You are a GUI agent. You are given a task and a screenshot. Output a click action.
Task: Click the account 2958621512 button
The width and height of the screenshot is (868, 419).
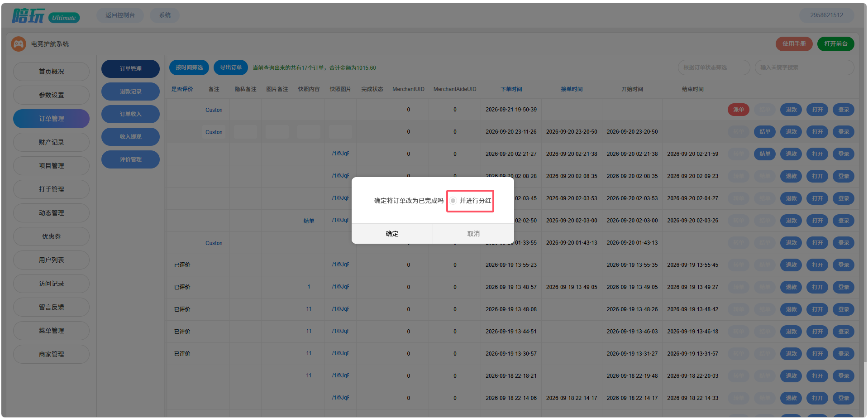tap(826, 15)
